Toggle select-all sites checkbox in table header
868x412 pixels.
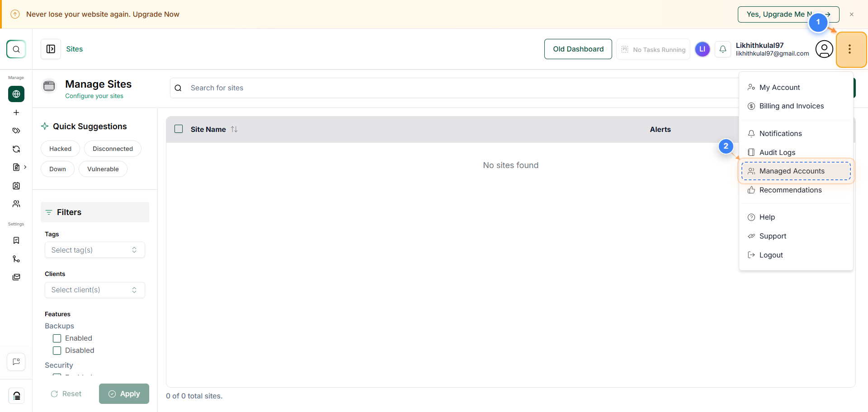point(179,129)
